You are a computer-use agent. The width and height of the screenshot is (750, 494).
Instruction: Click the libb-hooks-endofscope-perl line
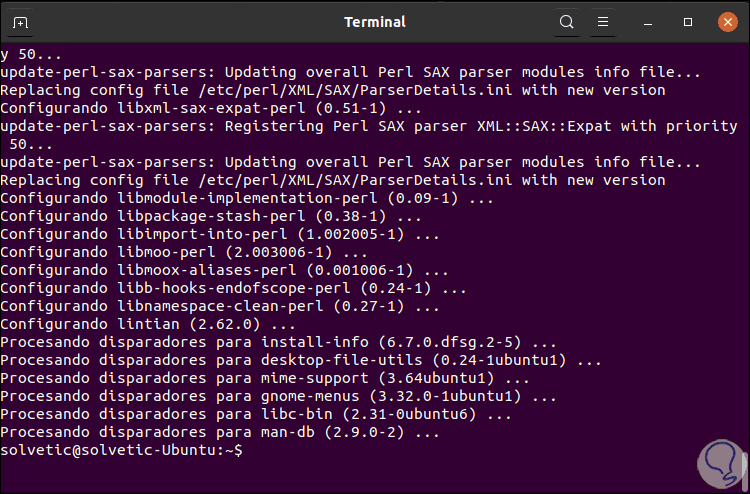(x=232, y=289)
